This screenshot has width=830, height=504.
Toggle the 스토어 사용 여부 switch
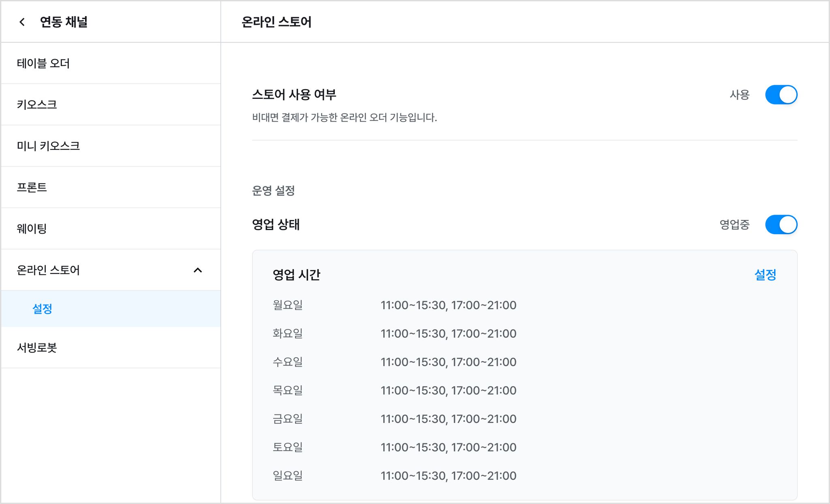[x=781, y=95]
